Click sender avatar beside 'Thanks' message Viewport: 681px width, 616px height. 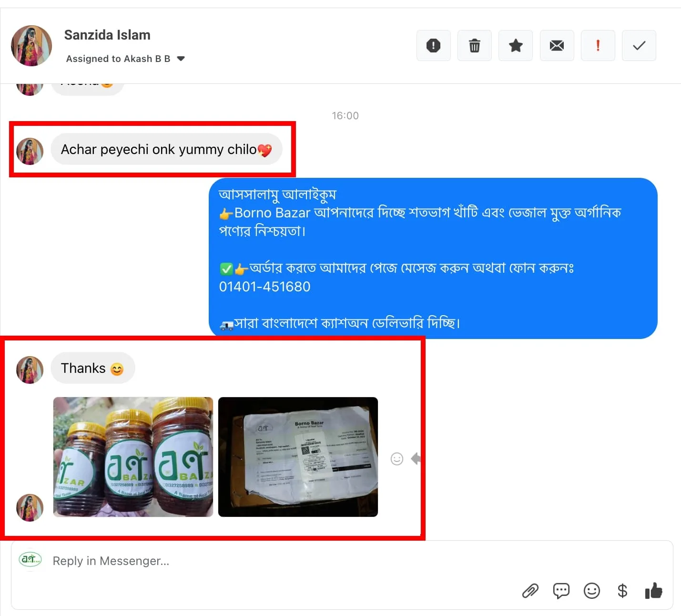(30, 370)
